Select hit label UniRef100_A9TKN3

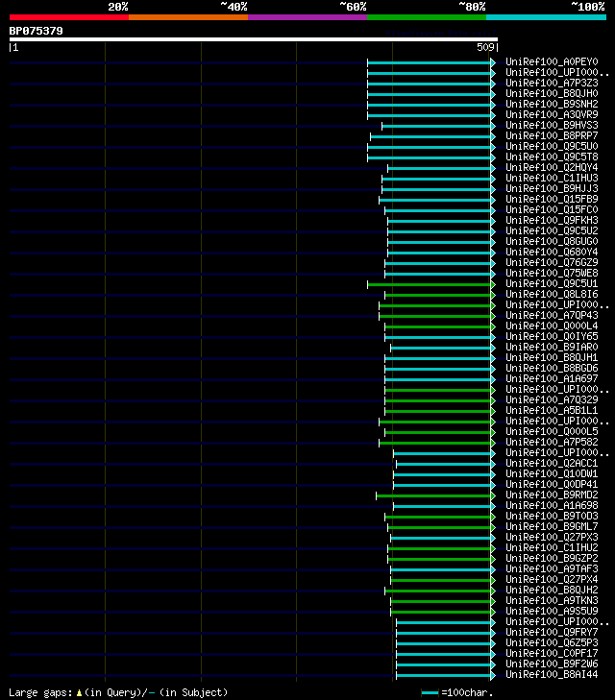[552, 600]
